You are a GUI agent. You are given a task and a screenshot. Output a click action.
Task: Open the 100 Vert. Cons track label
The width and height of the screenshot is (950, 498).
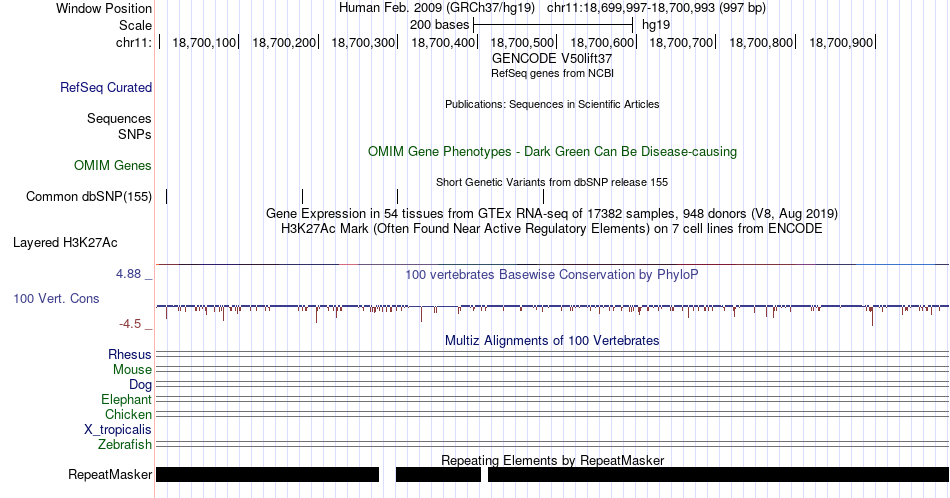point(56,298)
